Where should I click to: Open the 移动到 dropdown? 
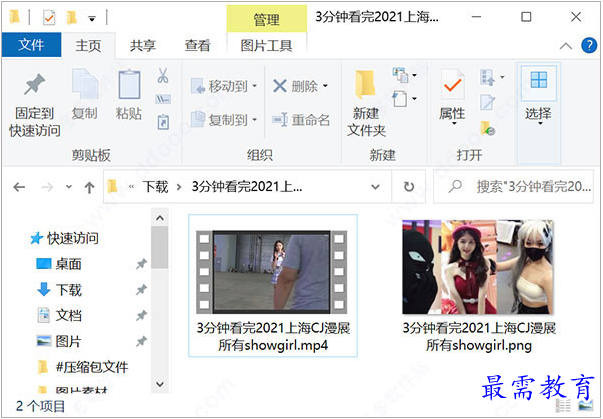[x=255, y=86]
